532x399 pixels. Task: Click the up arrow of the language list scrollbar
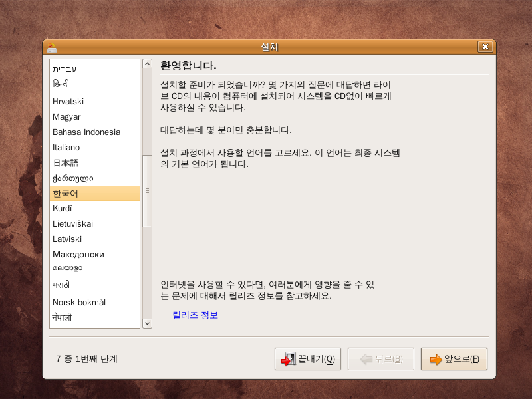[x=147, y=63]
